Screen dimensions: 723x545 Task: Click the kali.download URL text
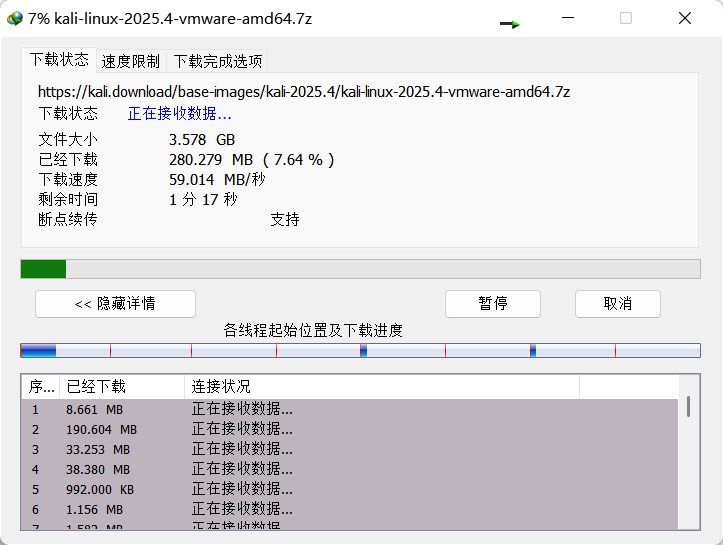(304, 92)
